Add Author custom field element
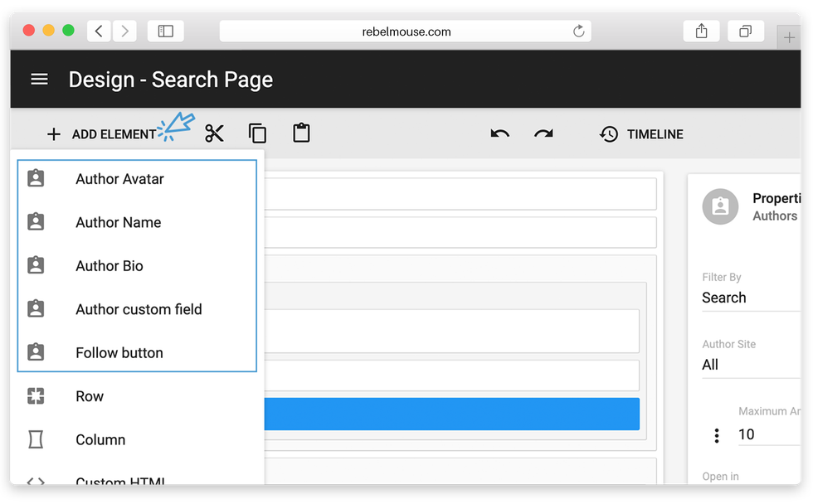813x504 pixels. [x=139, y=309]
